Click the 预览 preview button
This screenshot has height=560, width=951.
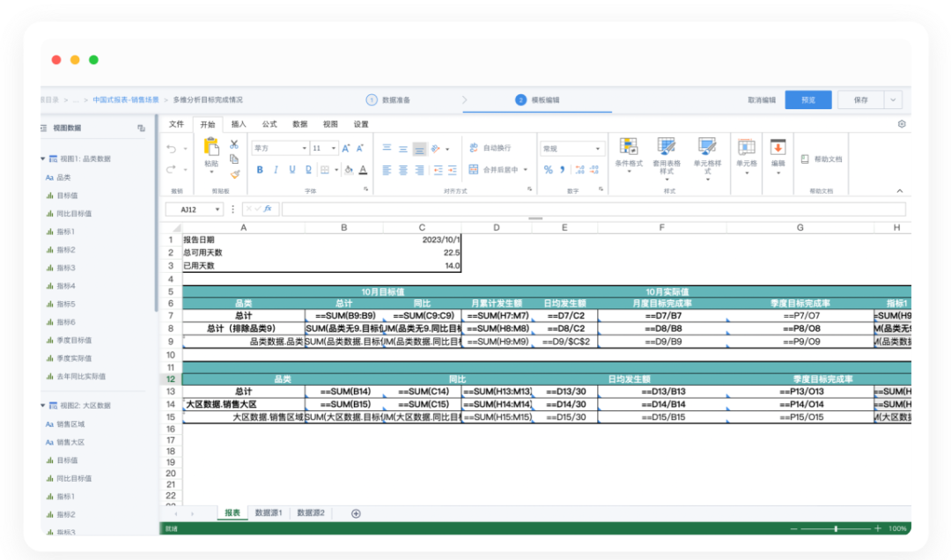tap(807, 100)
